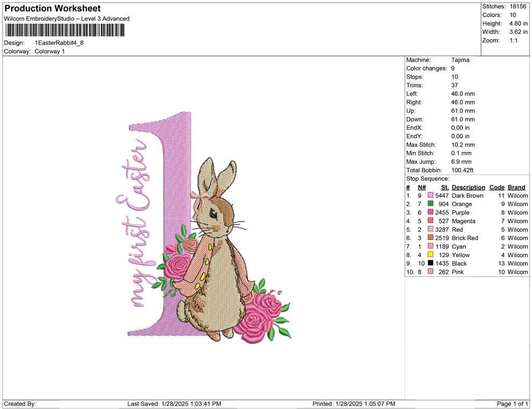
Task: Click the Min Stitch value 0.1 mm
Action: 461,153
